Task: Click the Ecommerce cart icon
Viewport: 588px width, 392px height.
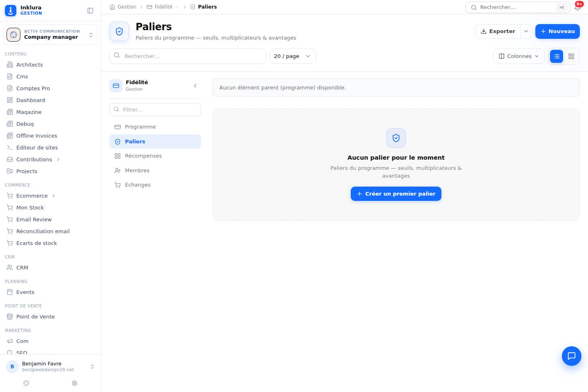Action: coord(10,196)
